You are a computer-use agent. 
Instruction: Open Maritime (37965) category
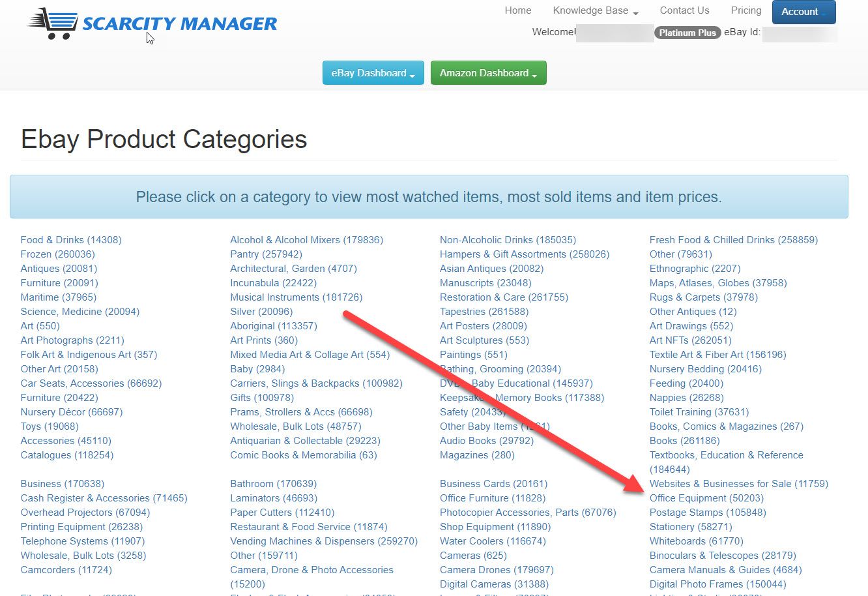pyautogui.click(x=58, y=297)
